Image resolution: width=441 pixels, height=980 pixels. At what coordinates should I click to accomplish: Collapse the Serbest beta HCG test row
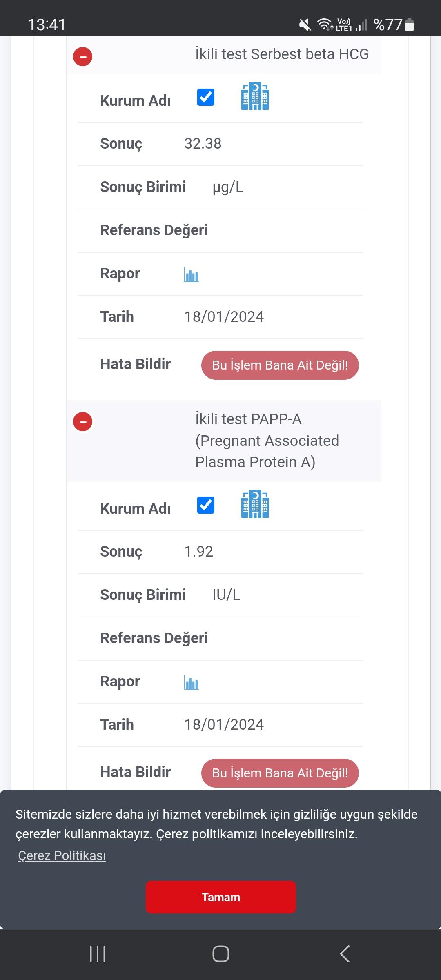tap(82, 56)
